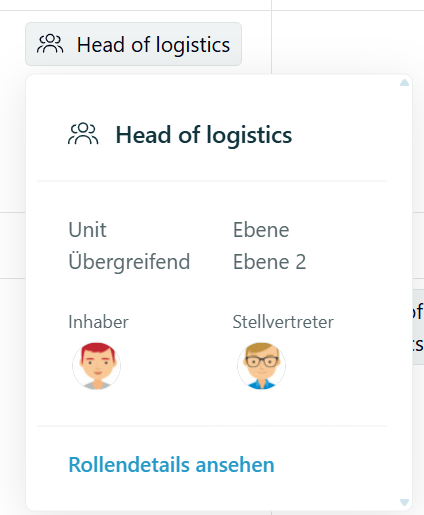
Task: Open the Inhaber red-haired avatar
Action: point(97,366)
